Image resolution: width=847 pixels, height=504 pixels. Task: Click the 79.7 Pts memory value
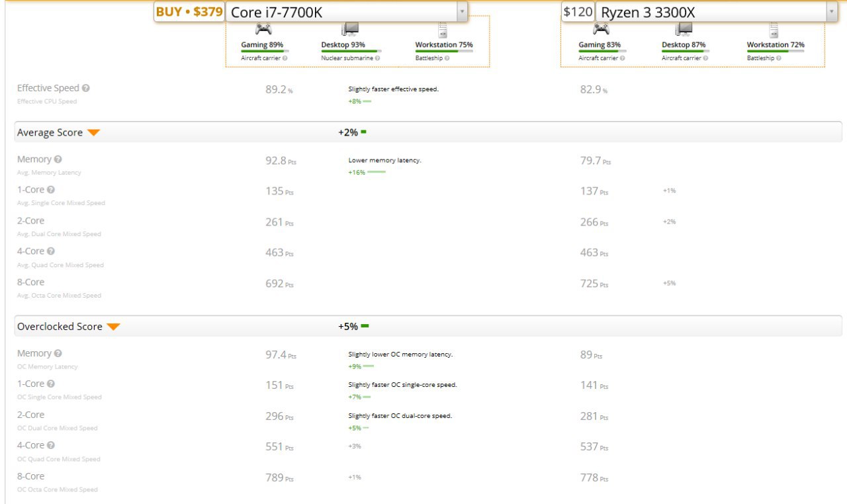[596, 161]
